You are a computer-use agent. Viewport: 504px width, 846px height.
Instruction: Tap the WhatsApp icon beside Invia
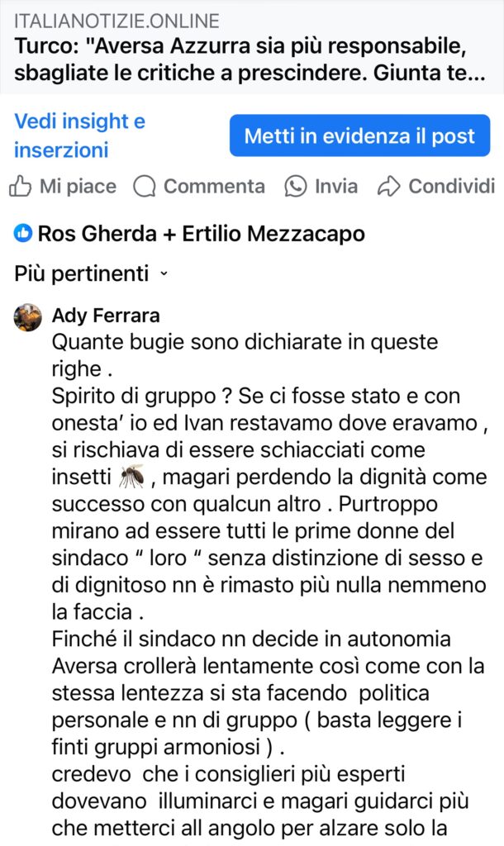(295, 187)
